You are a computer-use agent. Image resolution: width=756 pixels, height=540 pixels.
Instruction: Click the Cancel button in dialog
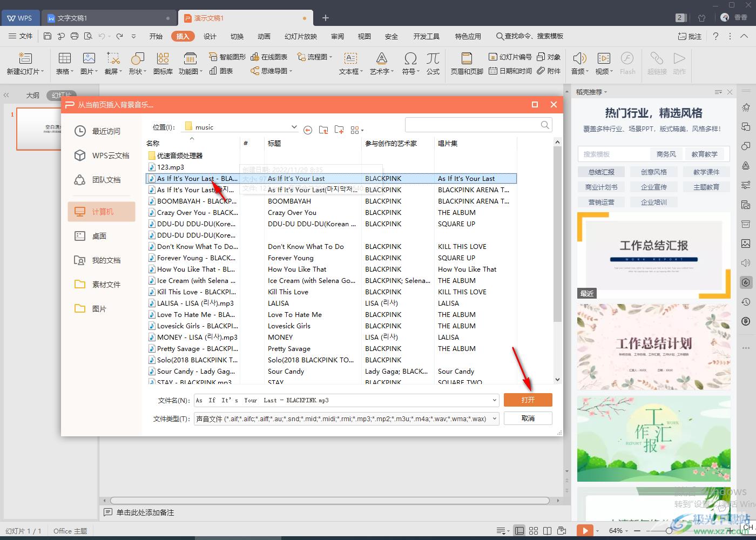(528, 418)
